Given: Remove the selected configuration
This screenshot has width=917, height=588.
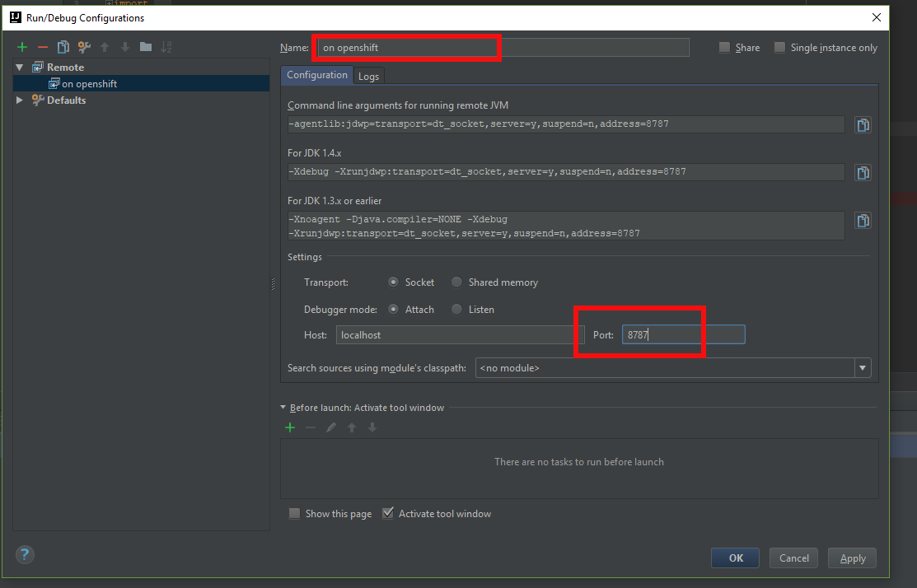Looking at the screenshot, I should (x=42, y=47).
